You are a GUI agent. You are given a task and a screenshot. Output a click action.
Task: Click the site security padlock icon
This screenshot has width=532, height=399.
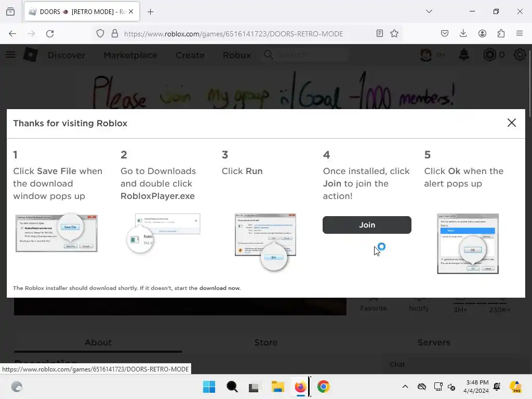pyautogui.click(x=115, y=34)
